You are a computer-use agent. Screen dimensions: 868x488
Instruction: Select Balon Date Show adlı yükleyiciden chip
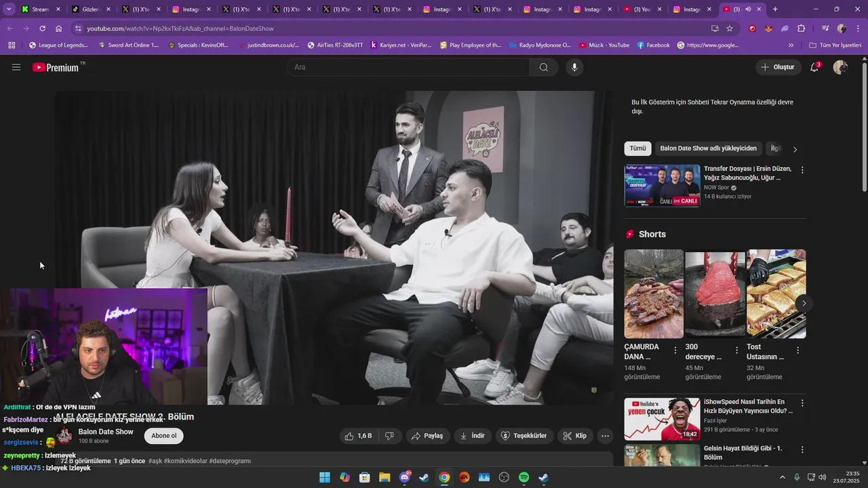708,148
